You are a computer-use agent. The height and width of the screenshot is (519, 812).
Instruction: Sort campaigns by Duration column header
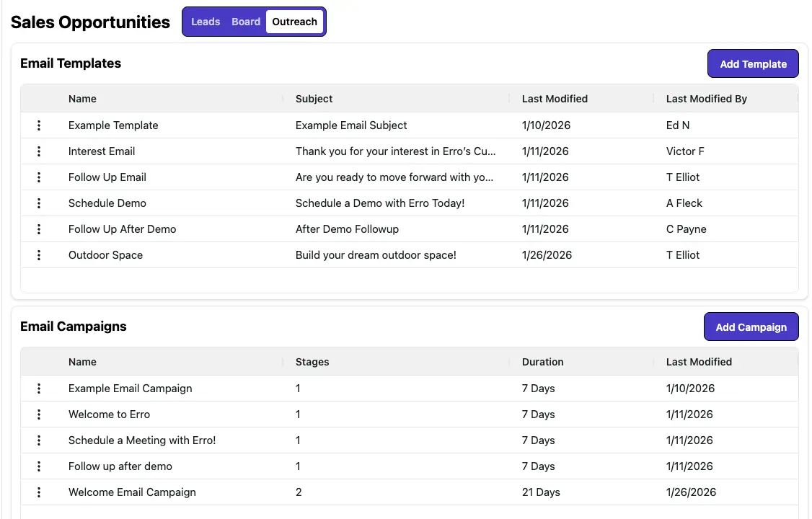coord(542,362)
